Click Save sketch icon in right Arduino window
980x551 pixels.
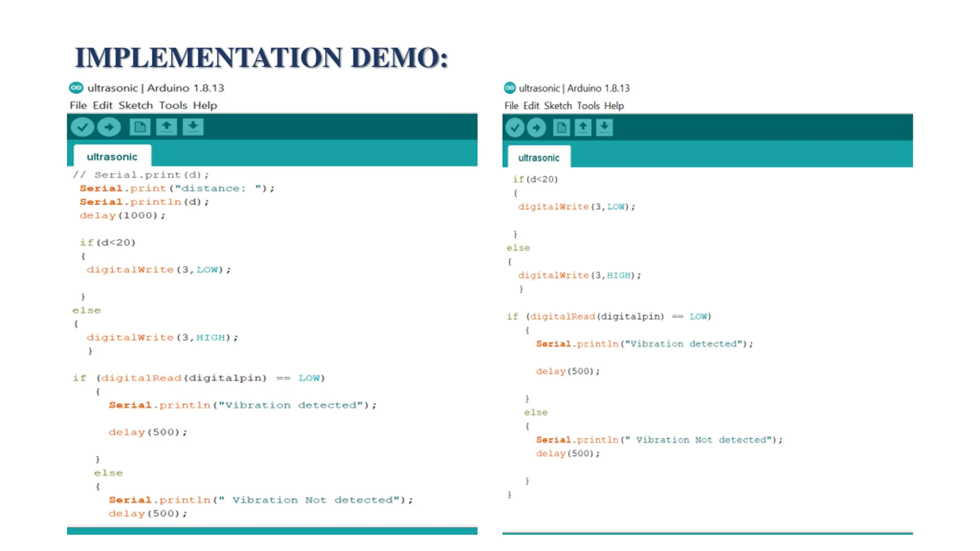click(x=604, y=128)
